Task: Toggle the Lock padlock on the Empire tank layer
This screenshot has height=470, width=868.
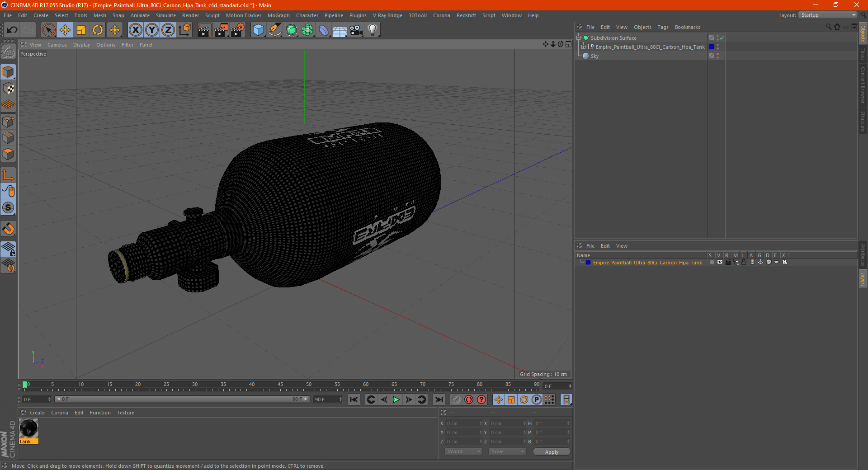Action: (x=744, y=262)
